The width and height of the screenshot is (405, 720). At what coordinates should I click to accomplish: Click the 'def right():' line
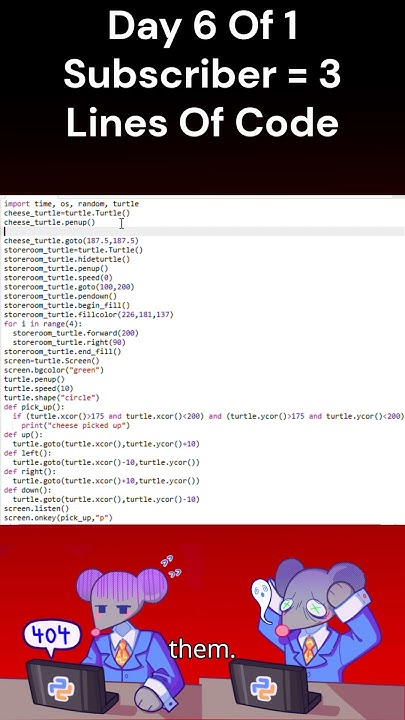[x=30, y=472]
